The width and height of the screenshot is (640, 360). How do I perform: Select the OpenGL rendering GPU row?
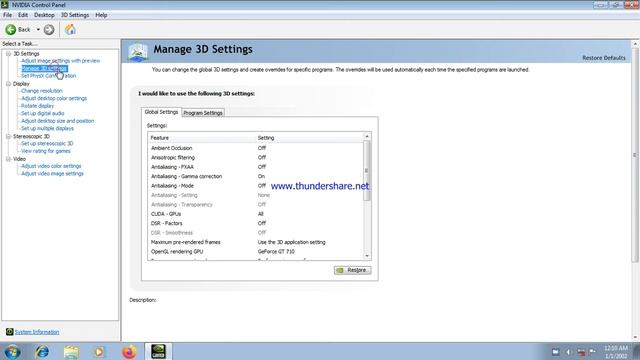pos(255,251)
